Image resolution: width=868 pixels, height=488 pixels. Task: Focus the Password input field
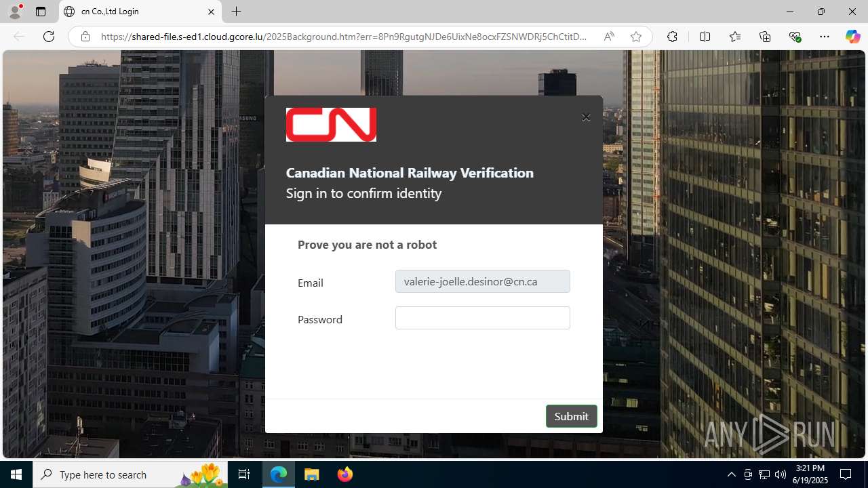click(x=483, y=318)
